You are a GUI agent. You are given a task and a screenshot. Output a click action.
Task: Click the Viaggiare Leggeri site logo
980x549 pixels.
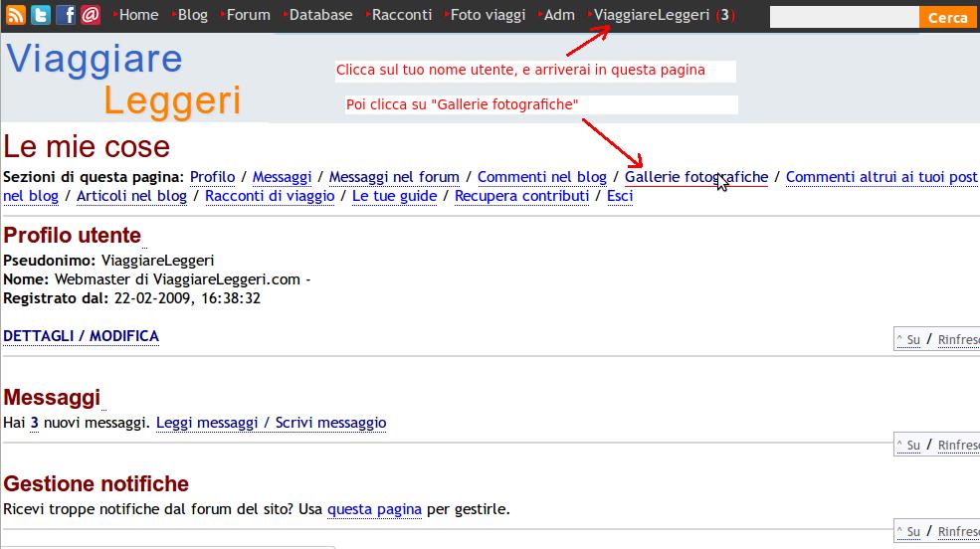point(124,80)
